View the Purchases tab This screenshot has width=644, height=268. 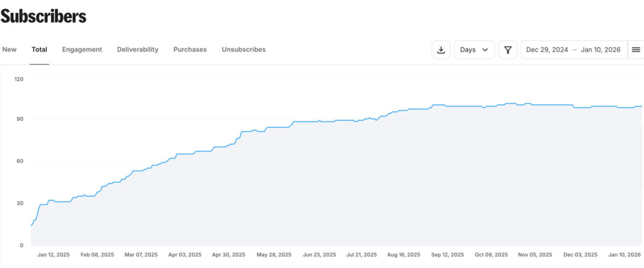click(190, 49)
